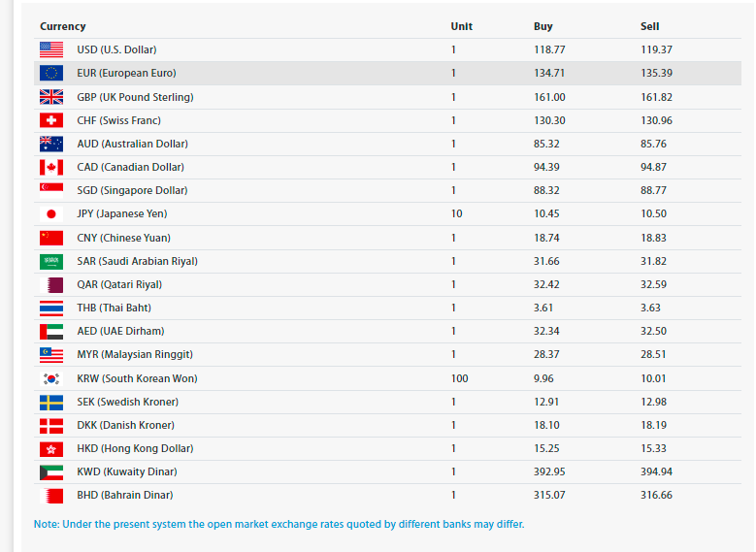756x552 pixels.
Task: Click the US flag icon
Action: tap(51, 49)
